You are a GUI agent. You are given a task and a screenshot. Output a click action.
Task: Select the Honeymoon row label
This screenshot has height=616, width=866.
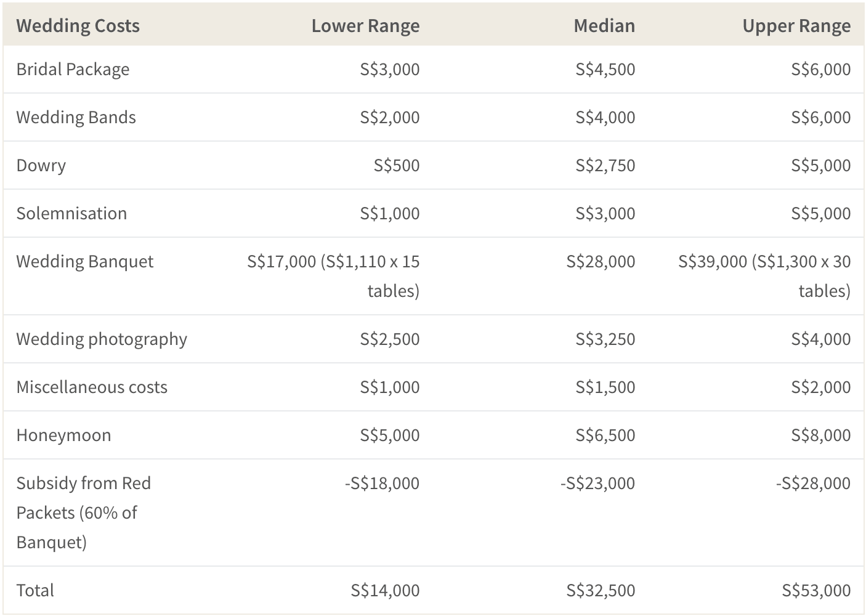coord(63,436)
